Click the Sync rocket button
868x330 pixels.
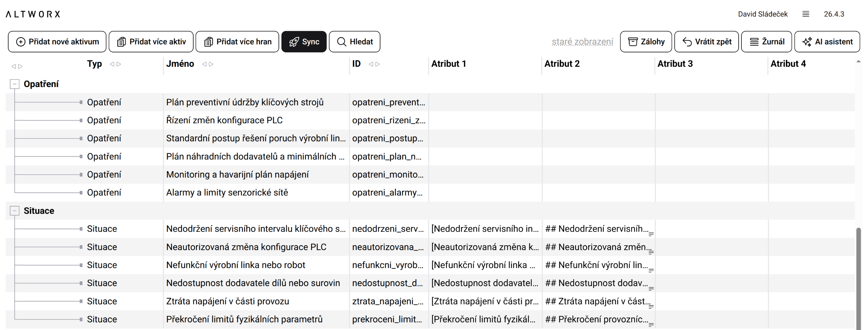coord(303,42)
